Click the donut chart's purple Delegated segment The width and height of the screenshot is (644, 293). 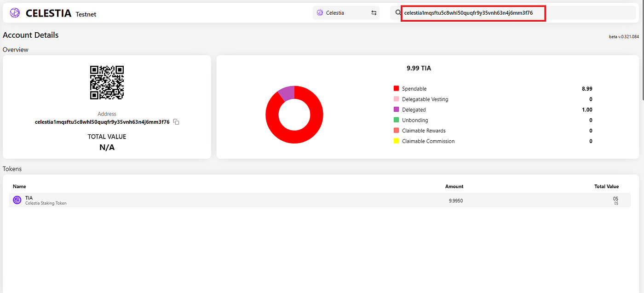coord(287,93)
